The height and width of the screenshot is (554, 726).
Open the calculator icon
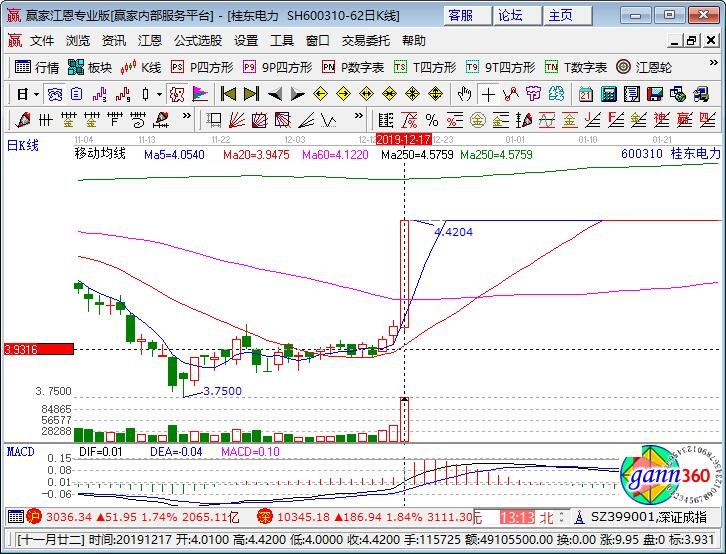(609, 94)
